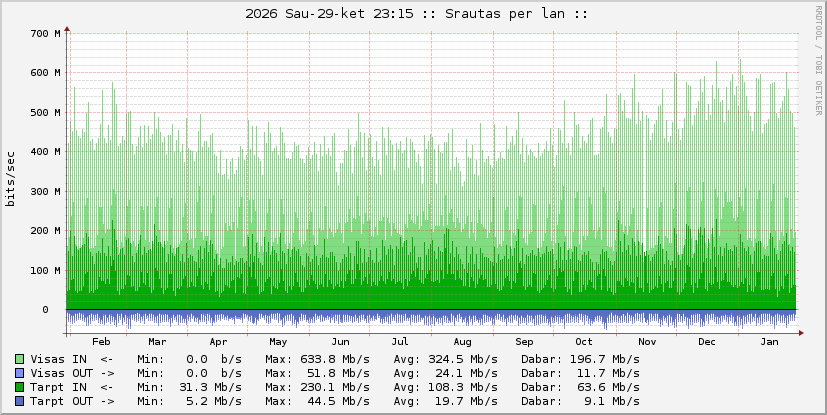
Task: Click the bits/sec vertical axis title
Action: coord(11,180)
